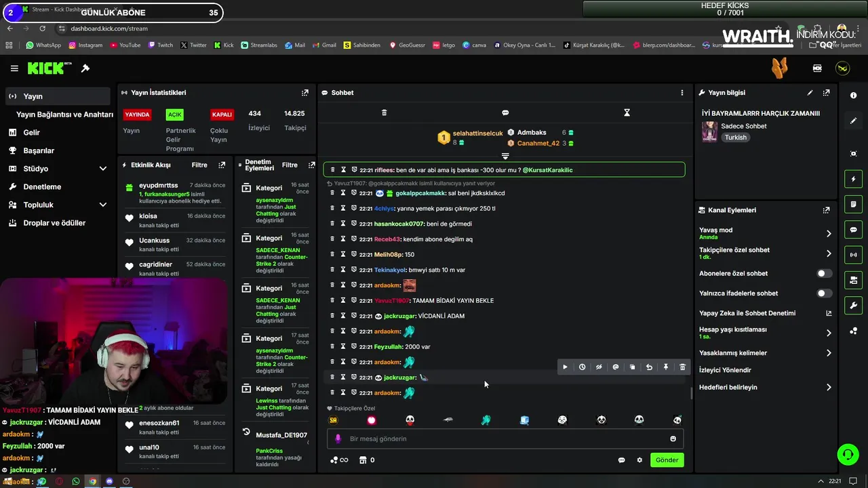Viewport: 868px width, 488px height.
Task: Click the hidden-eye icon in message toolbar
Action: 599,367
